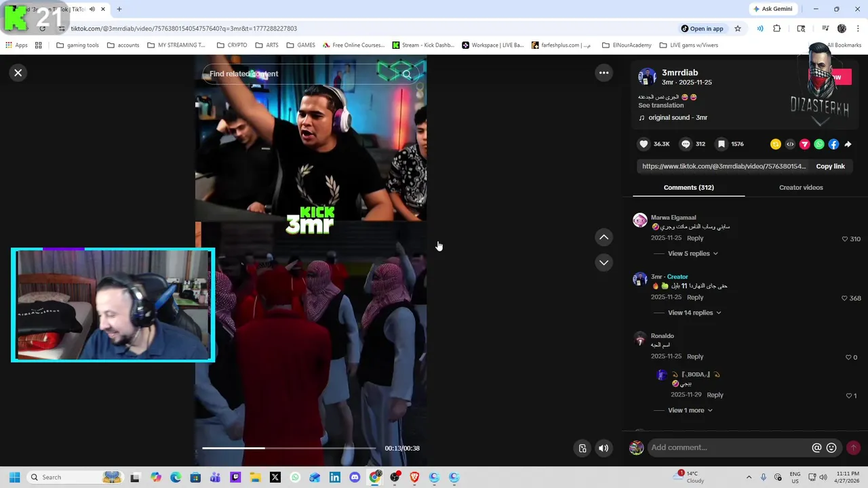Open comments via the speech bubble icon
Viewport: 868px width, 488px height.
(x=686, y=144)
